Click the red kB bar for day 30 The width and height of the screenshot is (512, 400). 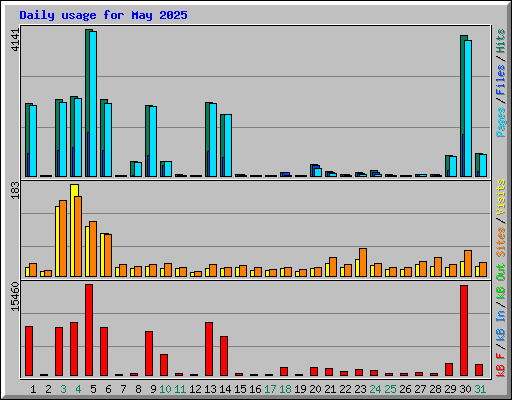point(464,331)
